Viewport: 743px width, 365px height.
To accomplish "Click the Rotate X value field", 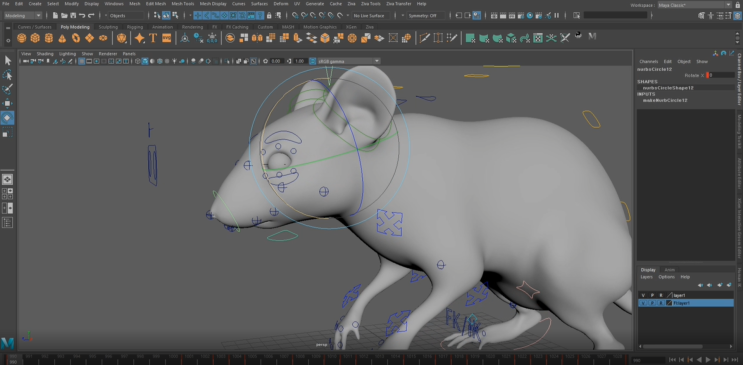I will (x=722, y=75).
